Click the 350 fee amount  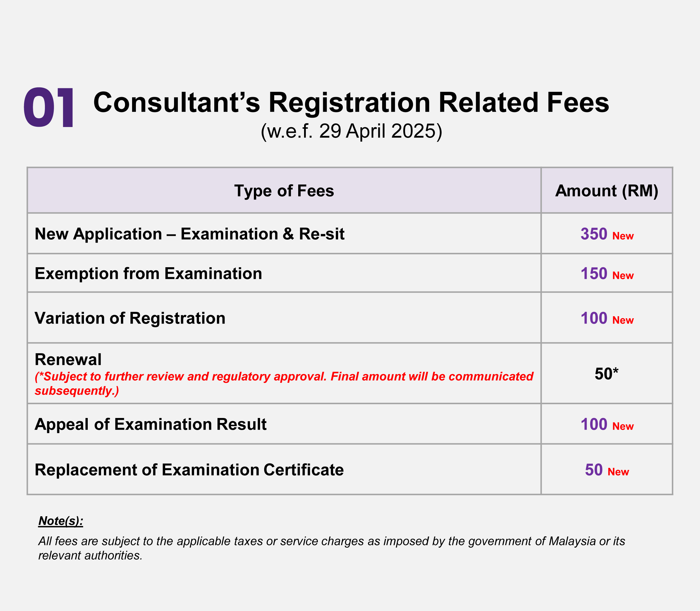coord(594,234)
